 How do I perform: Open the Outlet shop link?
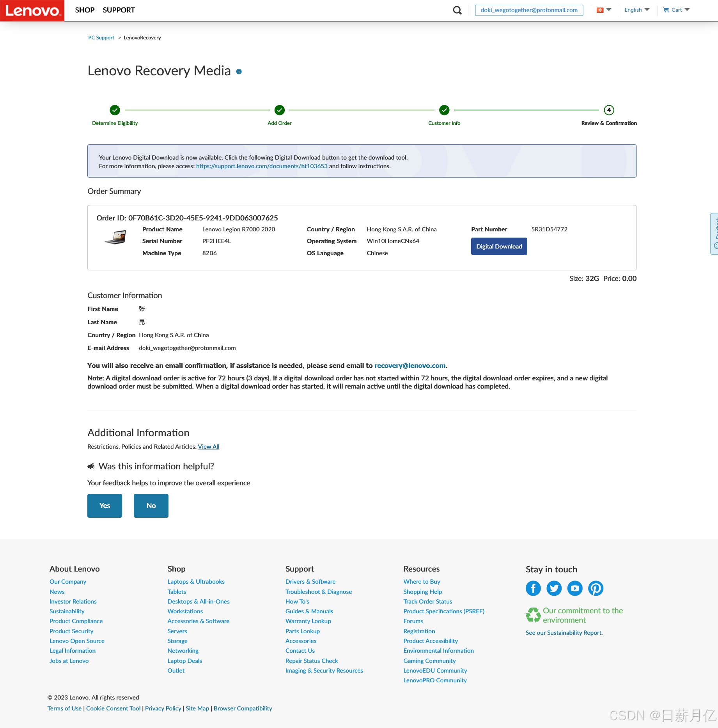point(176,671)
